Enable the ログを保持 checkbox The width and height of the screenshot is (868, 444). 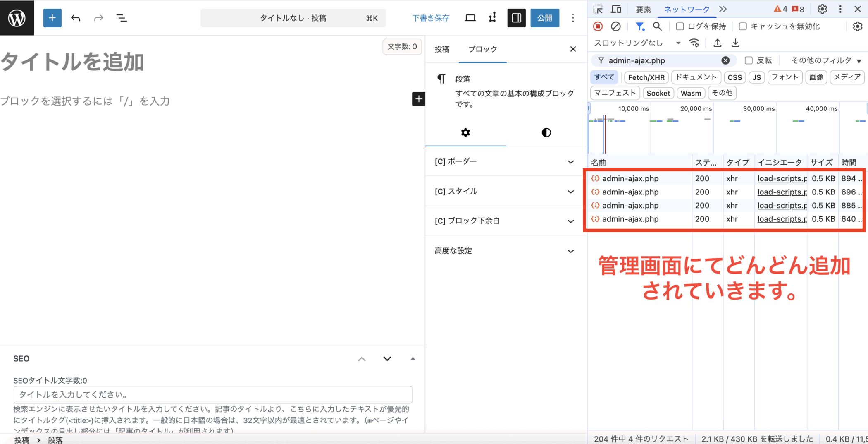pyautogui.click(x=680, y=26)
